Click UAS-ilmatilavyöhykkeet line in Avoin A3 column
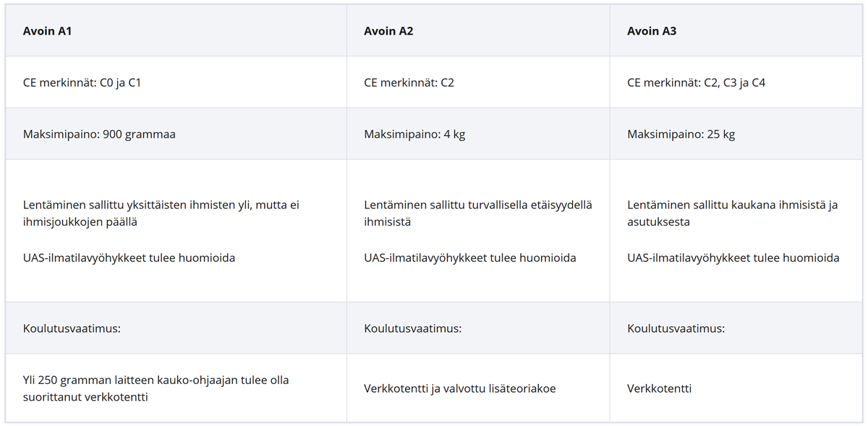 (733, 257)
